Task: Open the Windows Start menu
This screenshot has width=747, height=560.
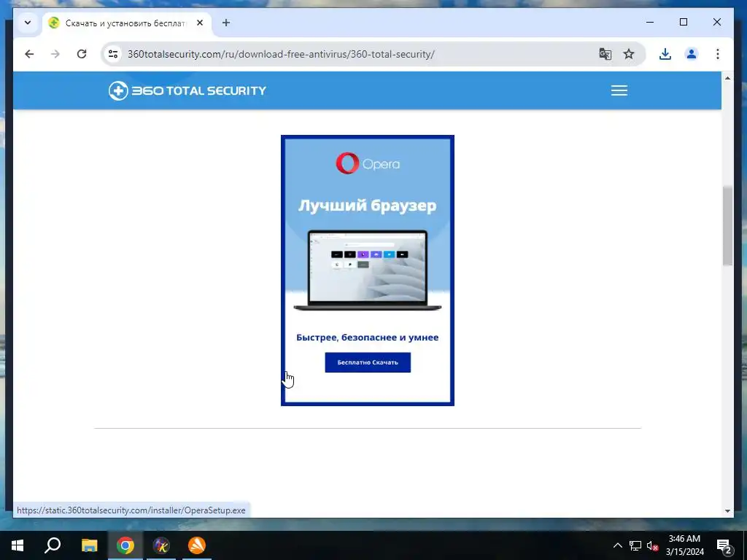Action: [18, 545]
